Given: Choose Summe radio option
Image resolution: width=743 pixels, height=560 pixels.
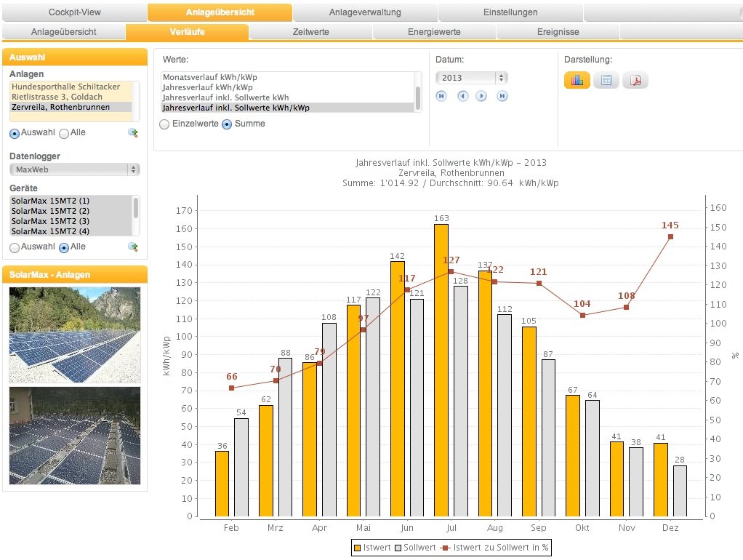Looking at the screenshot, I should pos(227,124).
